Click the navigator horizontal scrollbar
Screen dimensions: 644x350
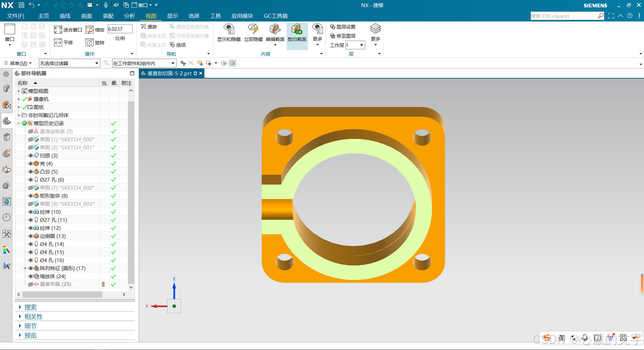[62, 294]
